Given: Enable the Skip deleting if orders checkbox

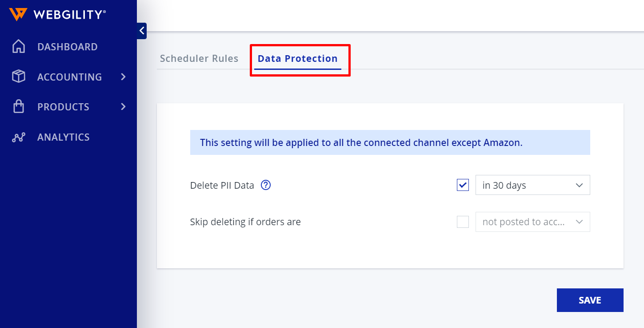Looking at the screenshot, I should pyautogui.click(x=463, y=222).
